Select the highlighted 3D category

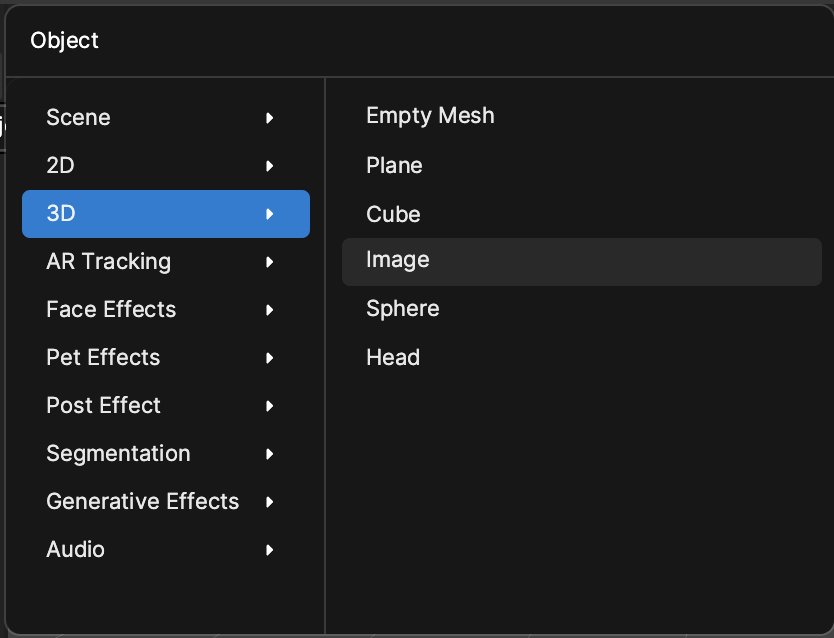point(165,214)
